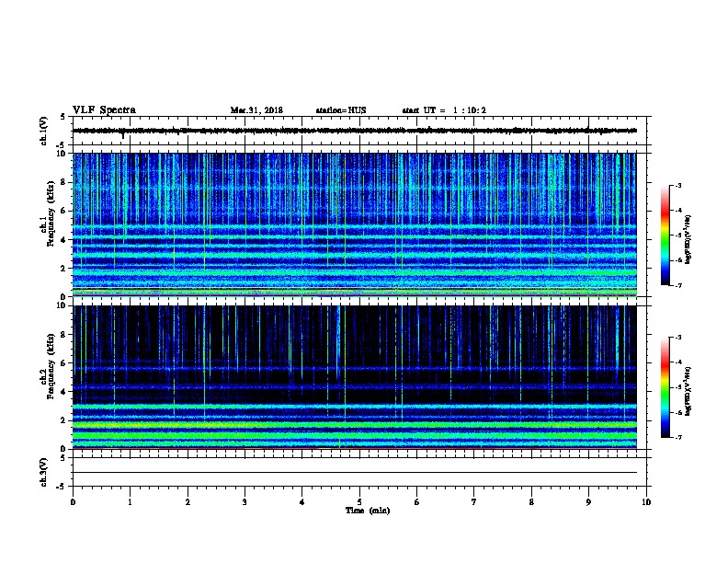Screen dimensions: 728x563
Task: Click the ch.1(V) waveform axis label
Action: pos(43,131)
